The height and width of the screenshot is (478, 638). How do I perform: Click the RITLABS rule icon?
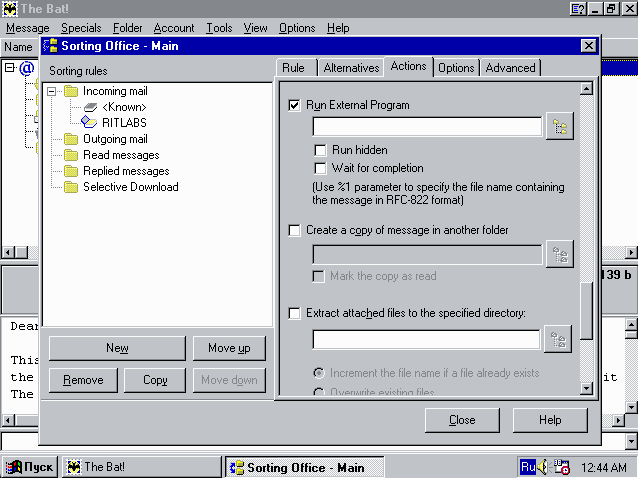tap(89, 122)
